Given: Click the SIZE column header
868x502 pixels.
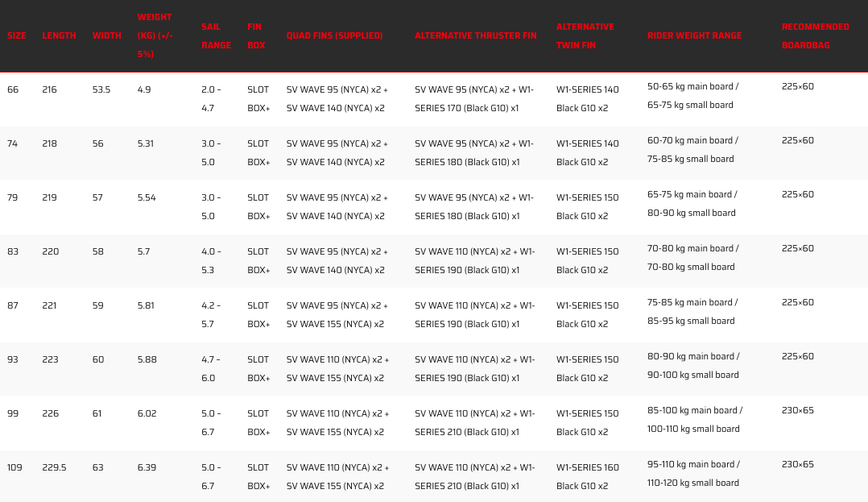Looking at the screenshot, I should click(x=17, y=35).
